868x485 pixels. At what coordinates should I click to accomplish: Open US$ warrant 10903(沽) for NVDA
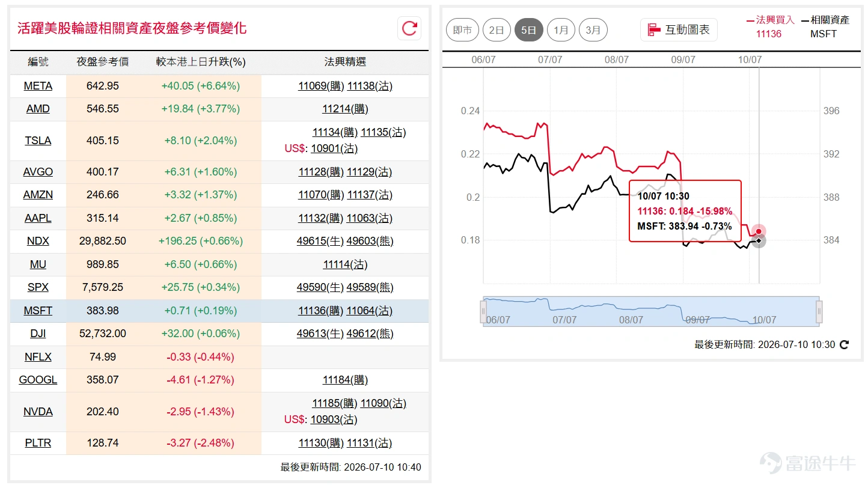tap(334, 419)
